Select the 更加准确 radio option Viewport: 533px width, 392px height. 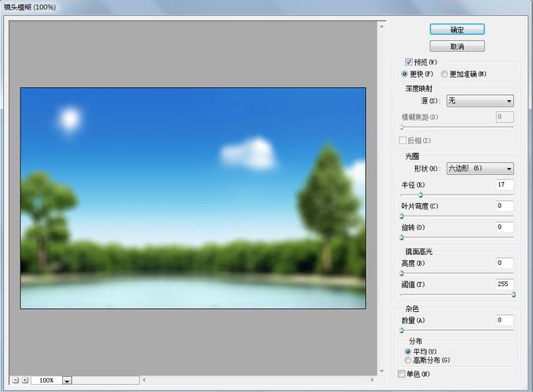pyautogui.click(x=444, y=74)
